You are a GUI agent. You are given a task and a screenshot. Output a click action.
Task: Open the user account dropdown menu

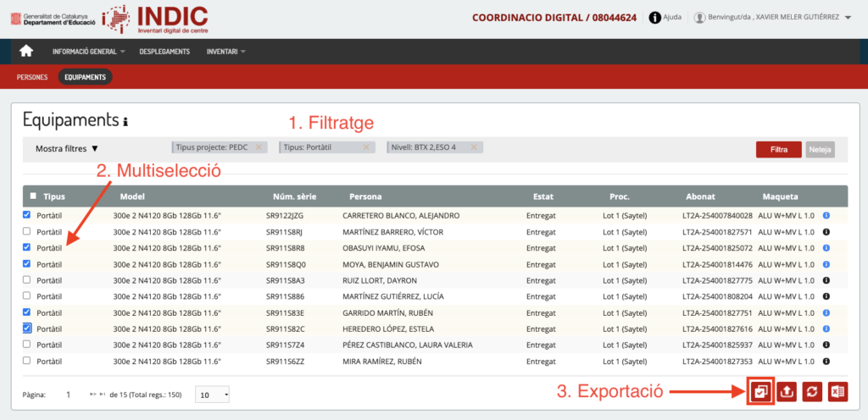848,18
